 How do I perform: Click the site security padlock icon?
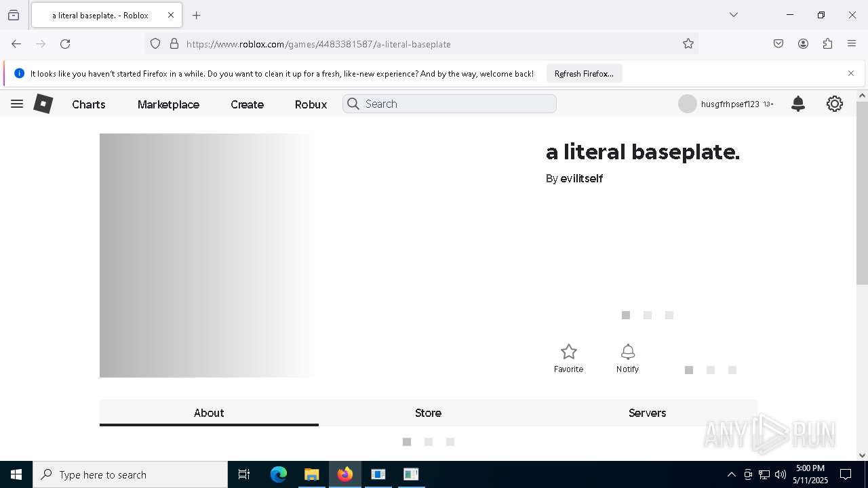(174, 44)
